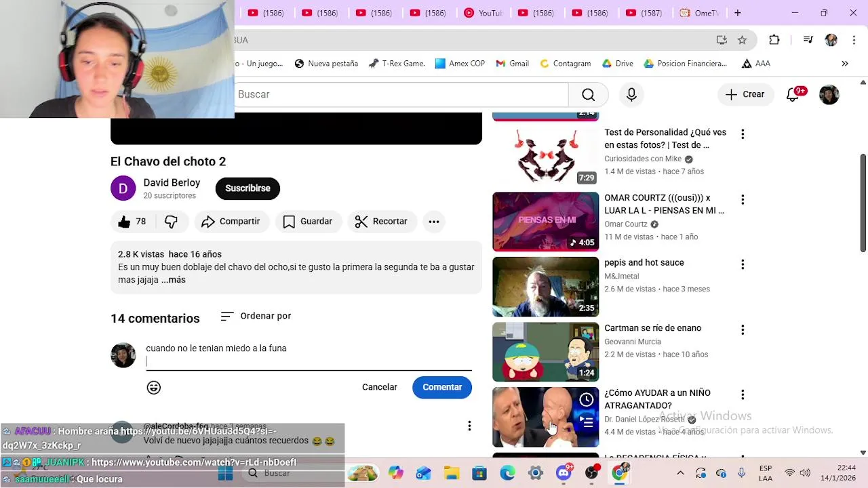Viewport: 868px width, 488px height.
Task: Open the Chrome extensions puzzle icon
Action: coord(774,40)
